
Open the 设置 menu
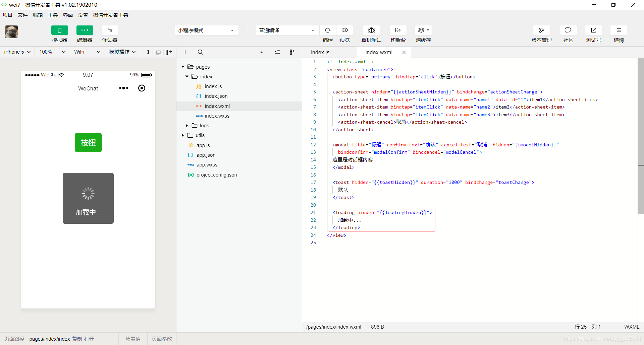pyautogui.click(x=83, y=15)
